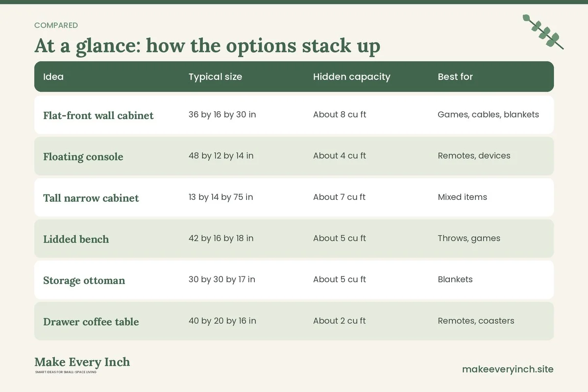Click the Remotes, coasters cell
Screen dimensions: 588x392
476,321
